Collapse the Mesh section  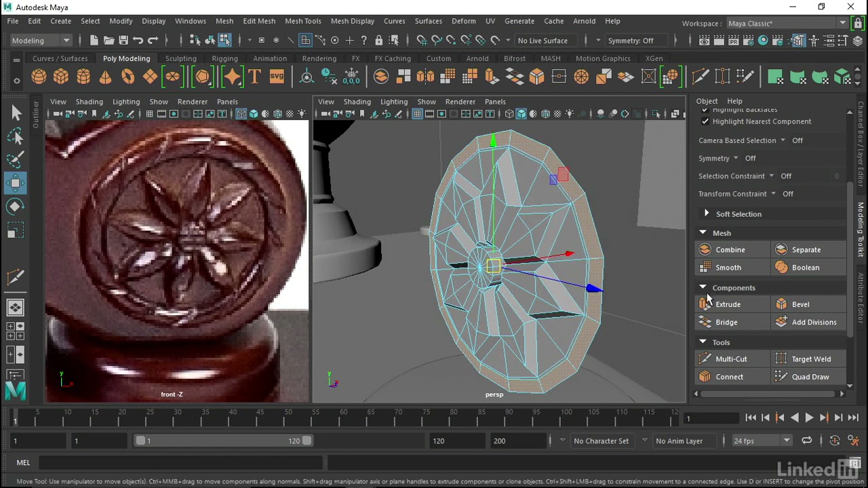pyautogui.click(x=703, y=232)
